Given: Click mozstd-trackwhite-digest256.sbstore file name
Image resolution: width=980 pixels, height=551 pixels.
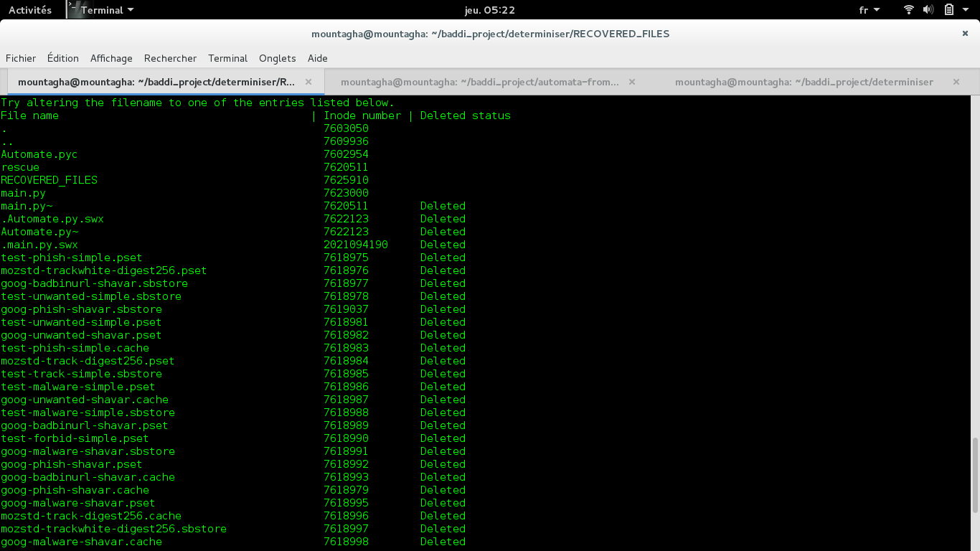Looking at the screenshot, I should click(113, 529).
